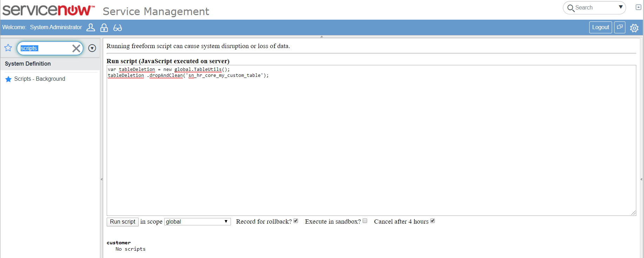Collapse the banner using top-center arrow
The image size is (644, 258).
pos(321,37)
